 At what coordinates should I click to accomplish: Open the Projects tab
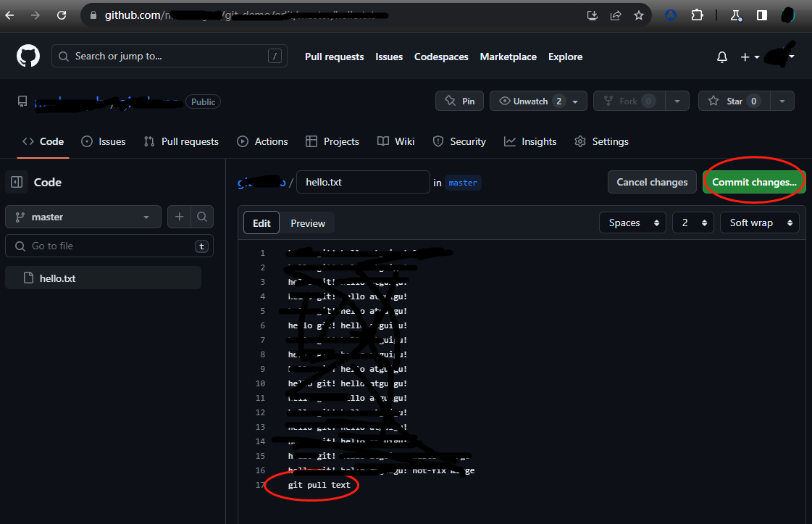click(x=332, y=141)
